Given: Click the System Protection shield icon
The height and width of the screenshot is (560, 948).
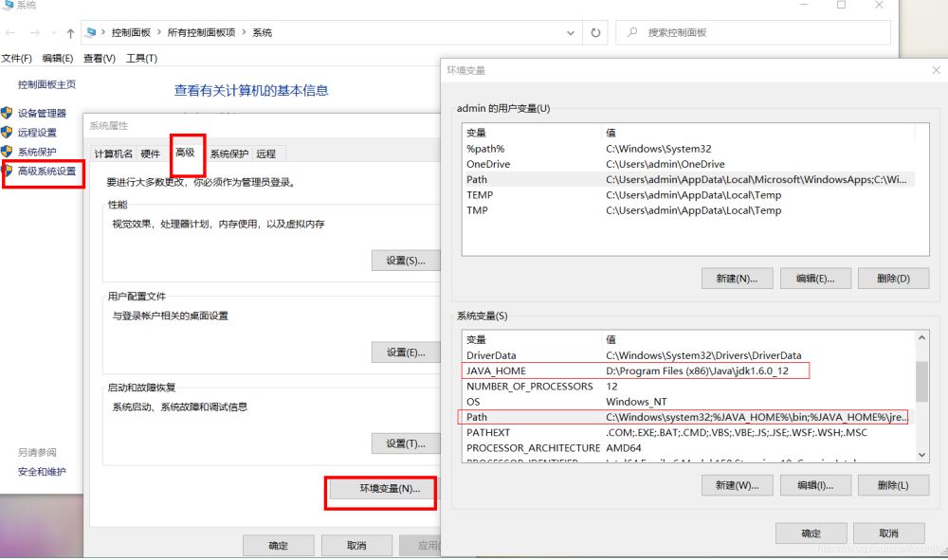Looking at the screenshot, I should point(7,152).
